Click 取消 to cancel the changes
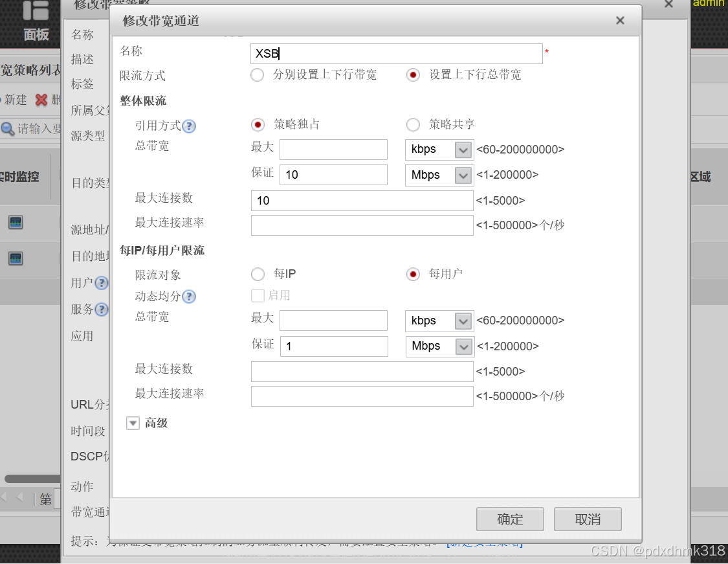Screen dimensions: 728x564 (588, 519)
